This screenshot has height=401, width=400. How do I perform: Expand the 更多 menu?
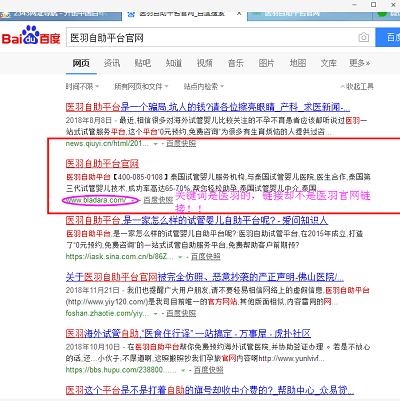click(359, 63)
